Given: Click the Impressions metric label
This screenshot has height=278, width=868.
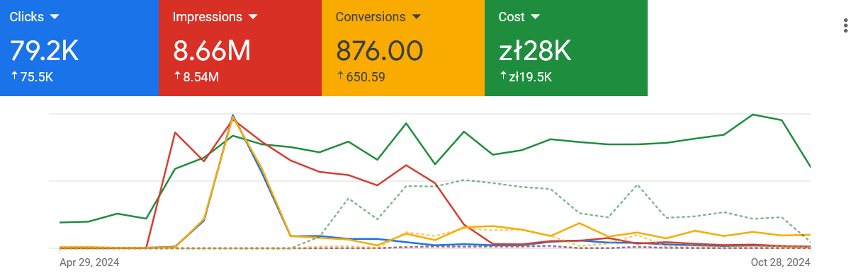Looking at the screenshot, I should tap(208, 17).
